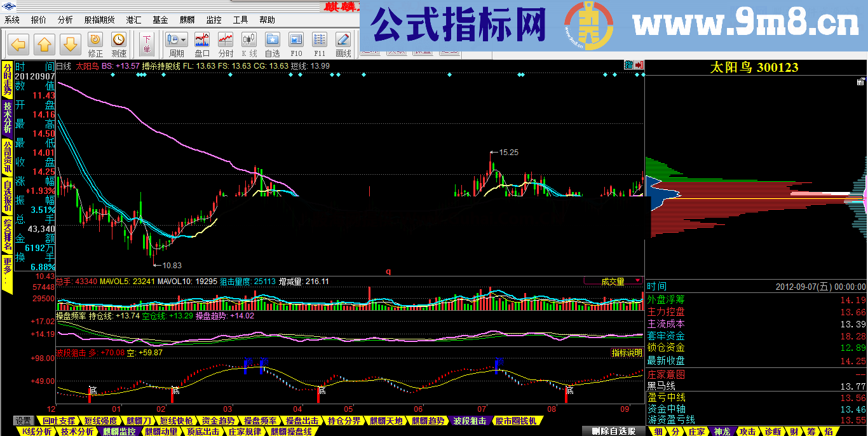Click the 测速 clock icon
Viewport: 868px width, 436px height.
click(x=119, y=44)
